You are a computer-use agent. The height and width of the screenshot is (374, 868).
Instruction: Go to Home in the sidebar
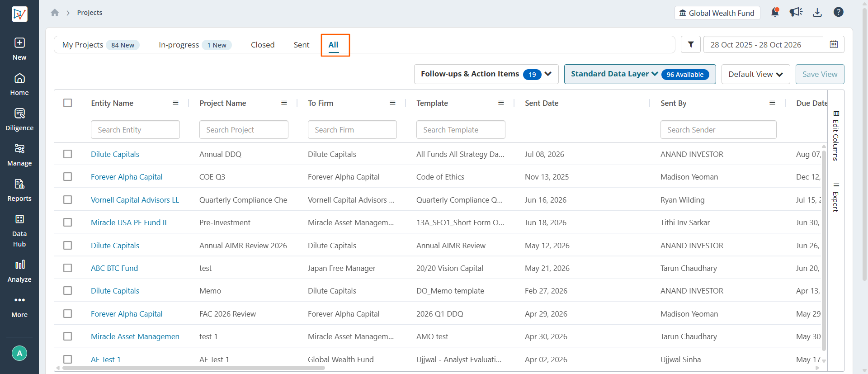pyautogui.click(x=19, y=85)
